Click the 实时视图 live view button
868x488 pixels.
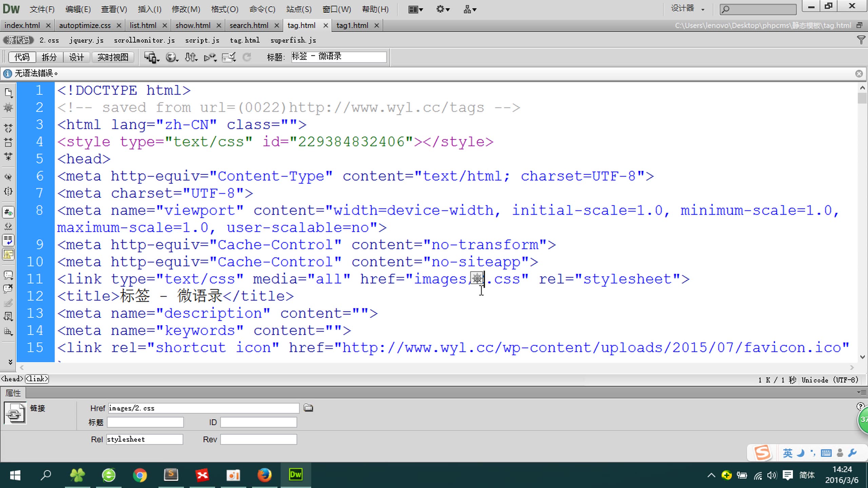coord(113,57)
